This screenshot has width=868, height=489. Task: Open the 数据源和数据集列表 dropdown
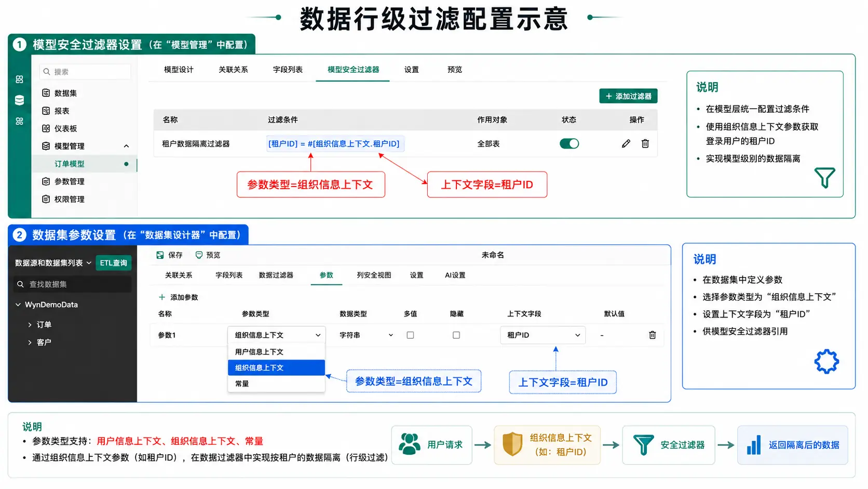point(53,263)
